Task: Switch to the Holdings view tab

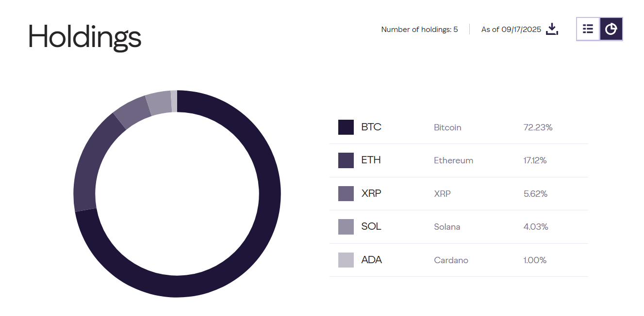Action: tap(84, 37)
